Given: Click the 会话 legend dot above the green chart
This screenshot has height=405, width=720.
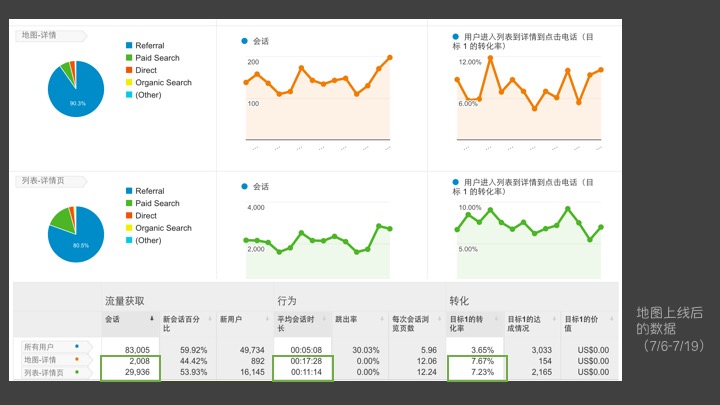Looking at the screenshot, I should coord(244,186).
